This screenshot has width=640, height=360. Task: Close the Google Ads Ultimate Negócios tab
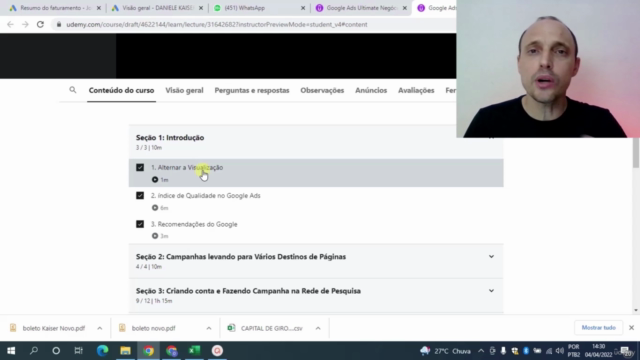pyautogui.click(x=404, y=8)
